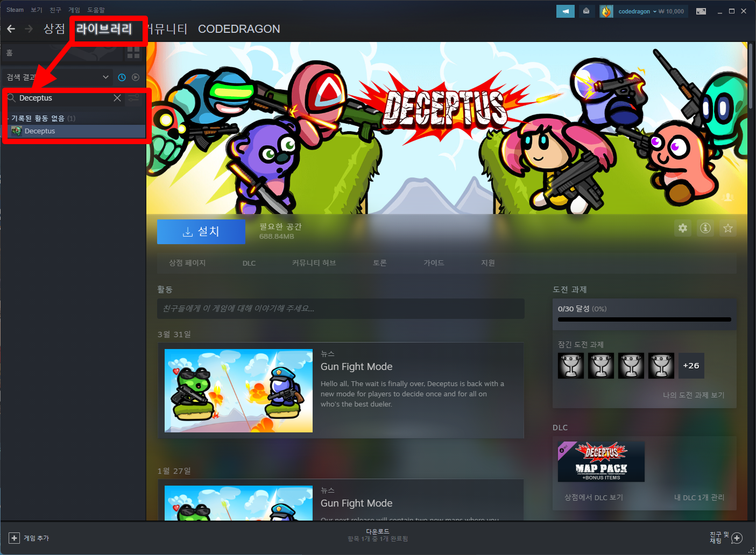Image resolution: width=756 pixels, height=555 pixels.
Task: Open the 상점 페이지 link
Action: tap(187, 263)
